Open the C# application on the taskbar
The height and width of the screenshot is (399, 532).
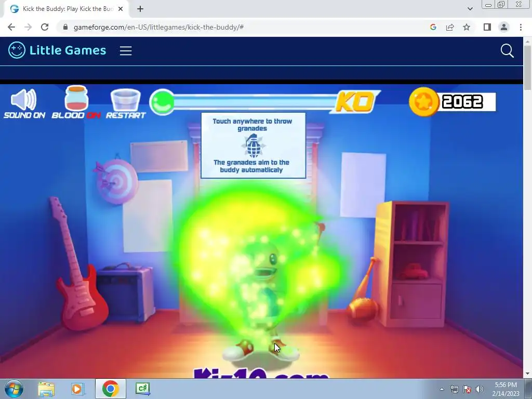pos(142,389)
